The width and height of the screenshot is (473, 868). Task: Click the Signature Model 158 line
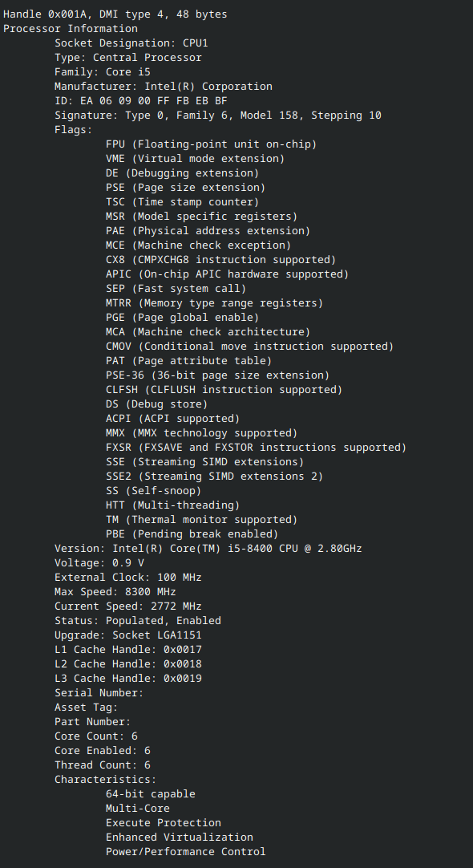pos(218,116)
